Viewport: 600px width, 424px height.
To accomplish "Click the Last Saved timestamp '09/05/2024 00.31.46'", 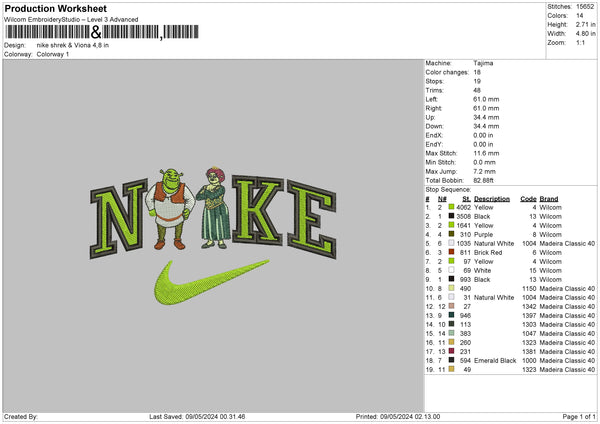I will (215, 416).
